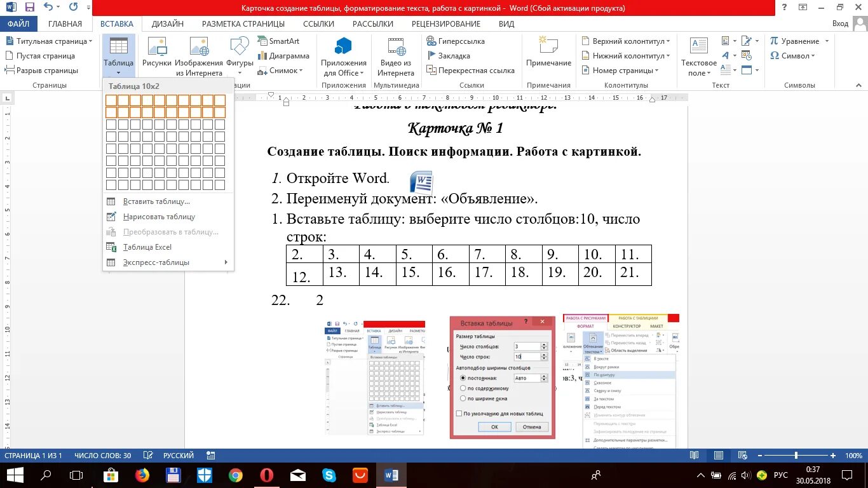Click the ruler tab selector at ruler corner
This screenshot has width=868, height=488.
click(8, 98)
